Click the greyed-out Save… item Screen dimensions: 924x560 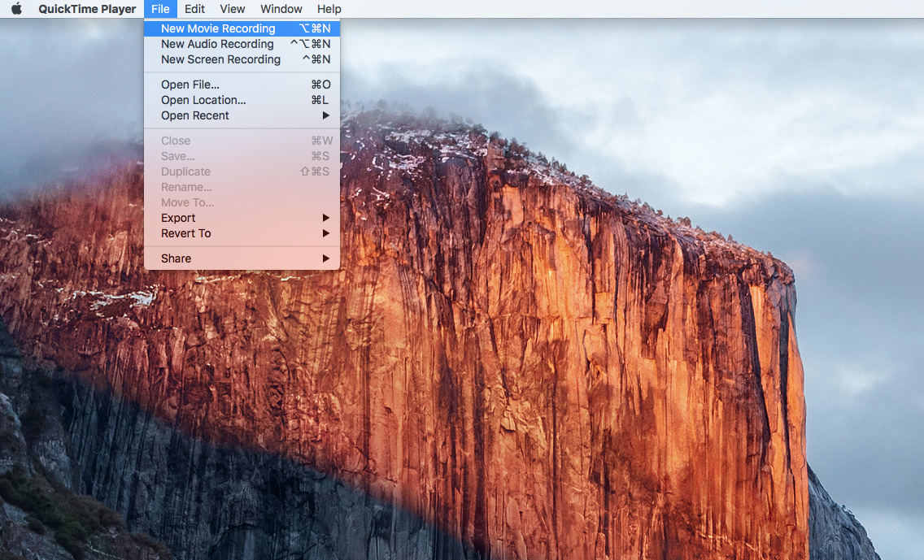[178, 156]
